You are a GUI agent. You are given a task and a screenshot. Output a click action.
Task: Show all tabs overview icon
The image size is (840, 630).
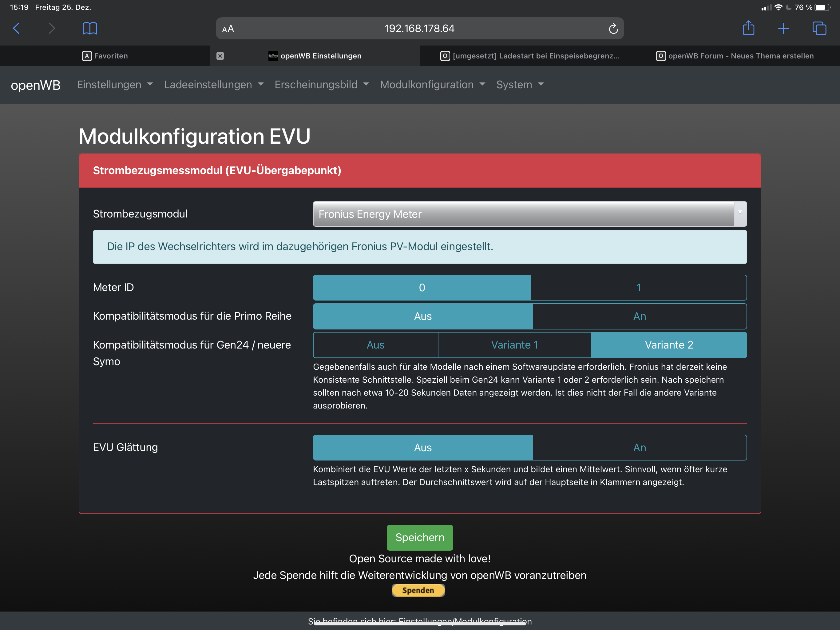coord(819,29)
